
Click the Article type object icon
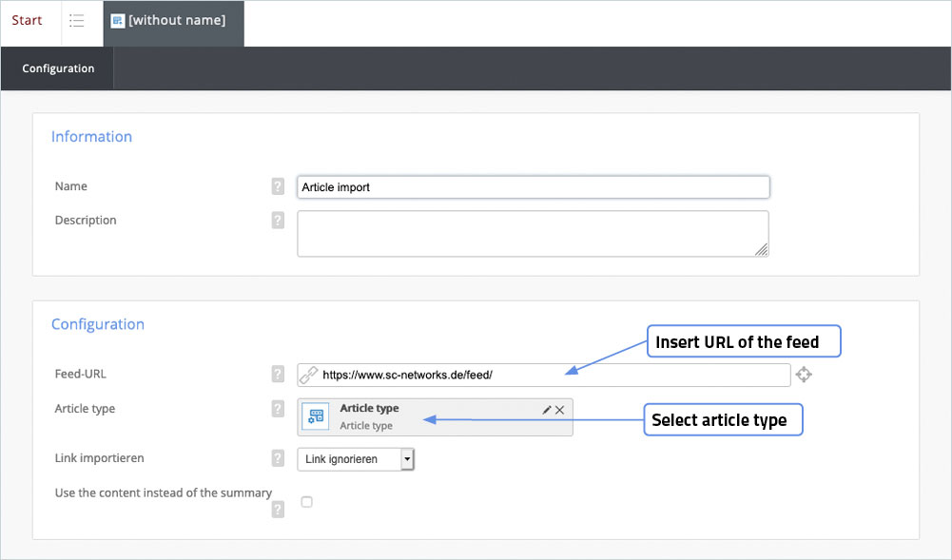click(316, 416)
